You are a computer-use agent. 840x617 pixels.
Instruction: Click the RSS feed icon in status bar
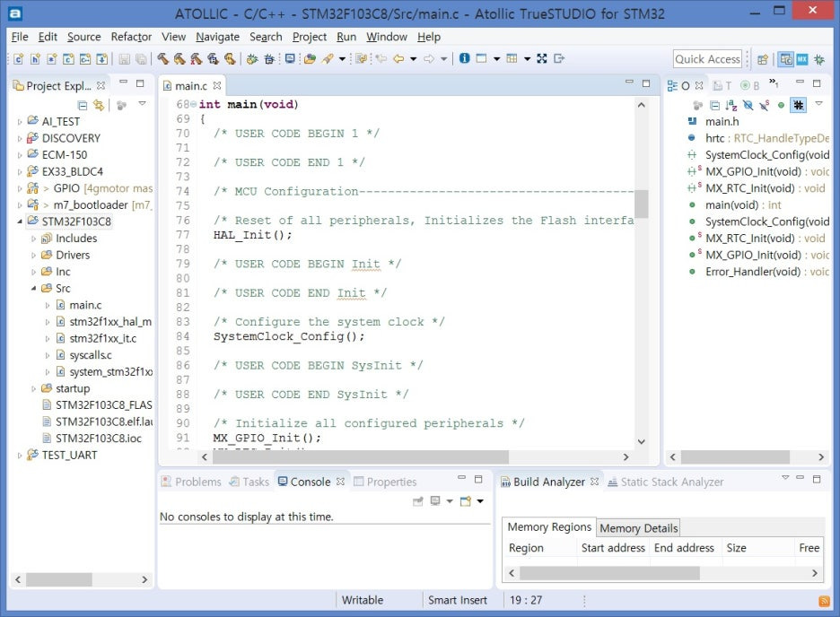[x=824, y=600]
